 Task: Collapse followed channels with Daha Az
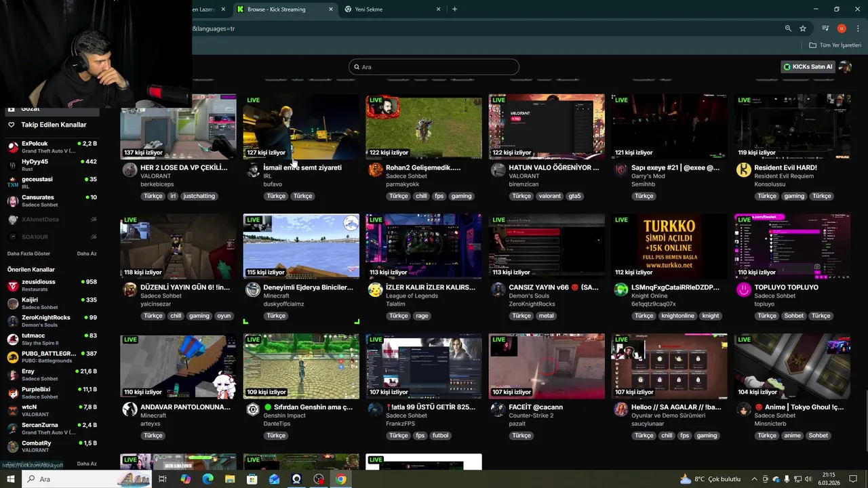87,253
